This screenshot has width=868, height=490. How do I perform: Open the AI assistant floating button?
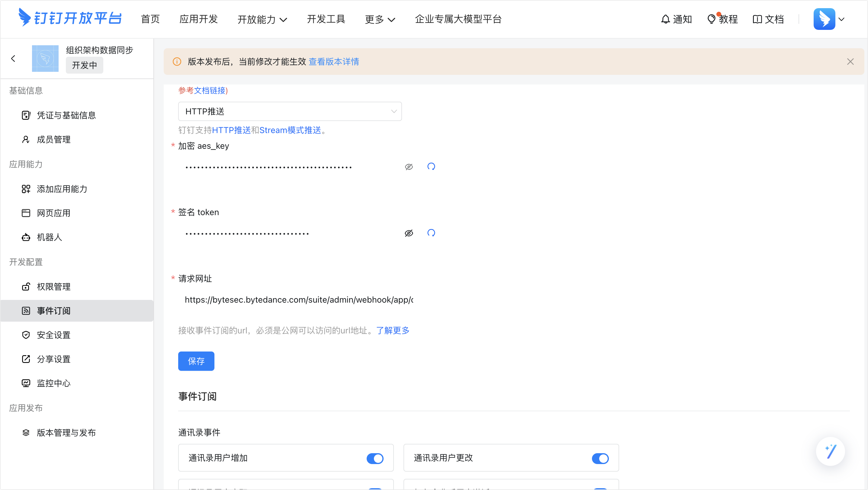pyautogui.click(x=830, y=451)
